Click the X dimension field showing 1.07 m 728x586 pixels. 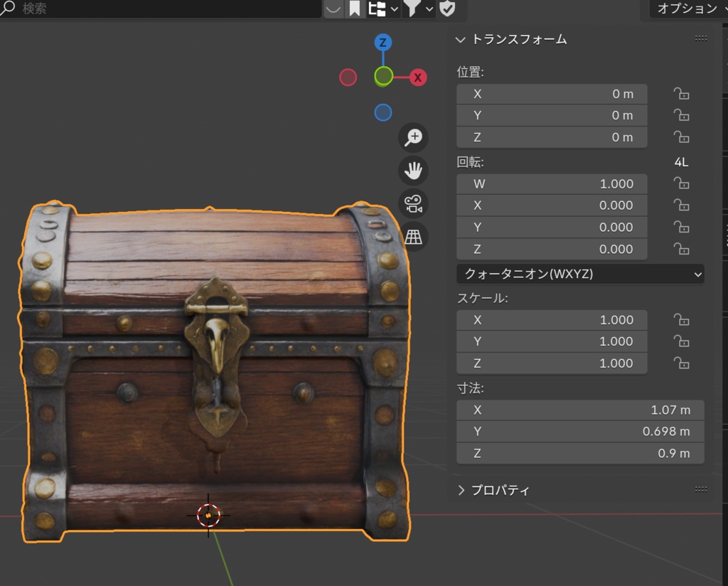[579, 410]
